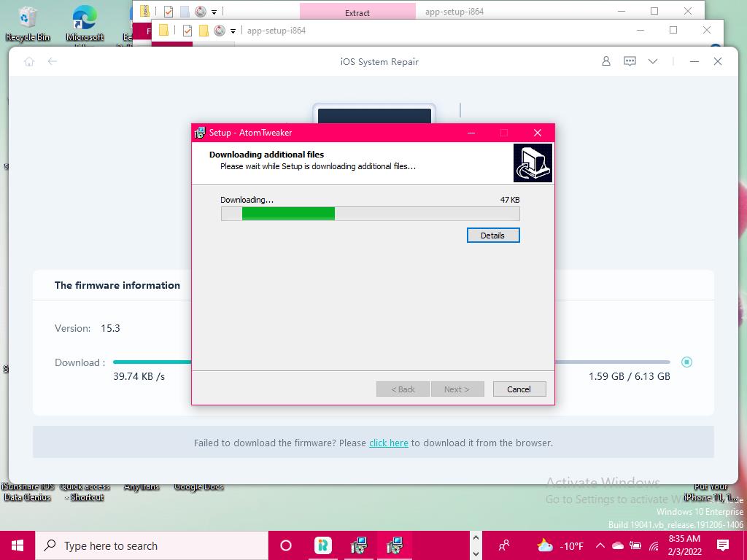Open the Action Center notifications icon
This screenshot has width=747, height=560.
[x=723, y=545]
